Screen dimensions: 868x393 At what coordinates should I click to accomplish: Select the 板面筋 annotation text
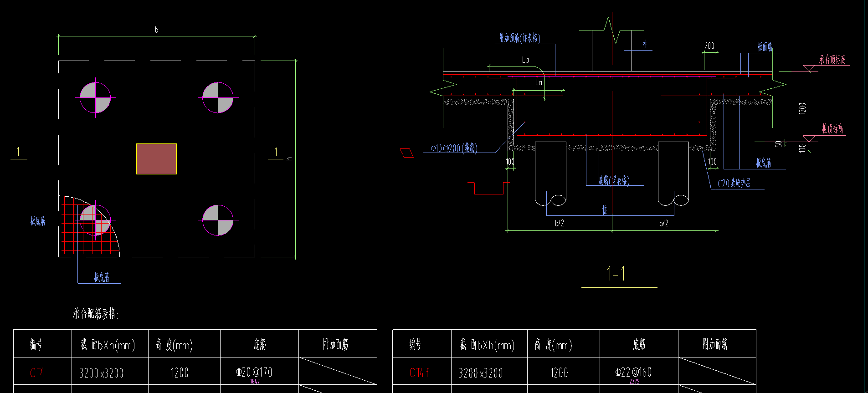click(765, 47)
